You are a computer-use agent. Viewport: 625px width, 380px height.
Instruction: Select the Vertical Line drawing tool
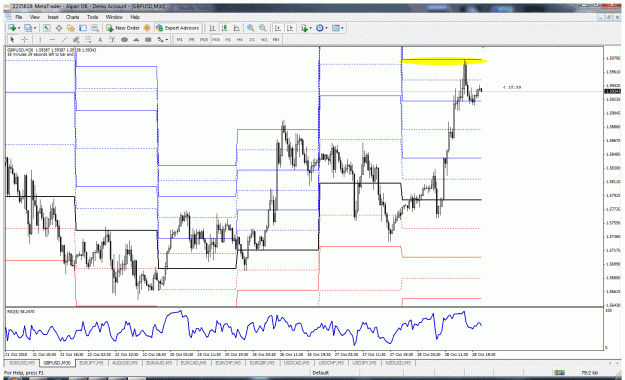coord(40,39)
